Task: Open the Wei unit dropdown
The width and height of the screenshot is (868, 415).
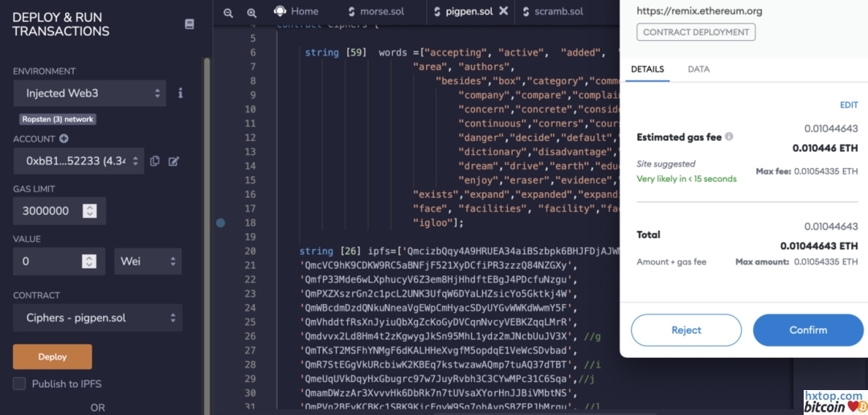Action: click(x=148, y=261)
